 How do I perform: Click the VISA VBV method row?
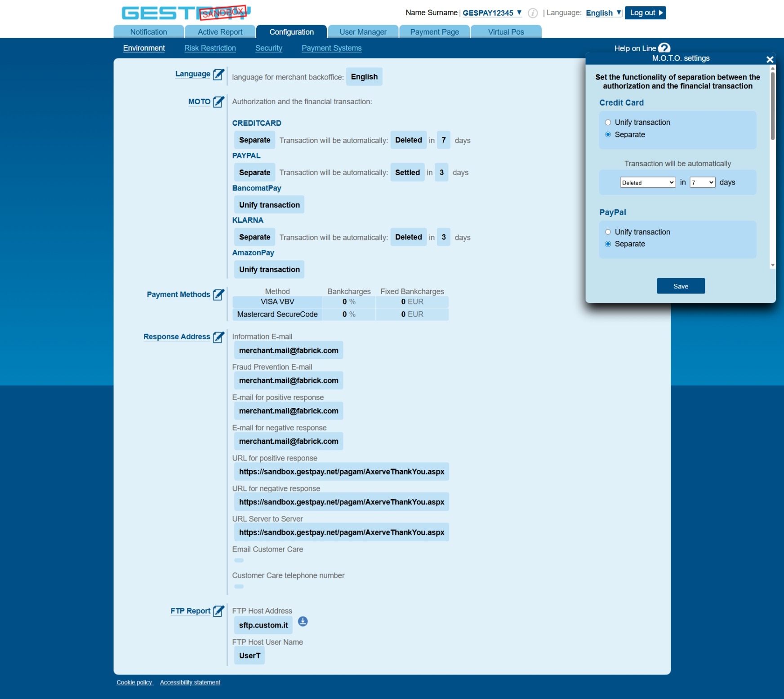point(340,302)
